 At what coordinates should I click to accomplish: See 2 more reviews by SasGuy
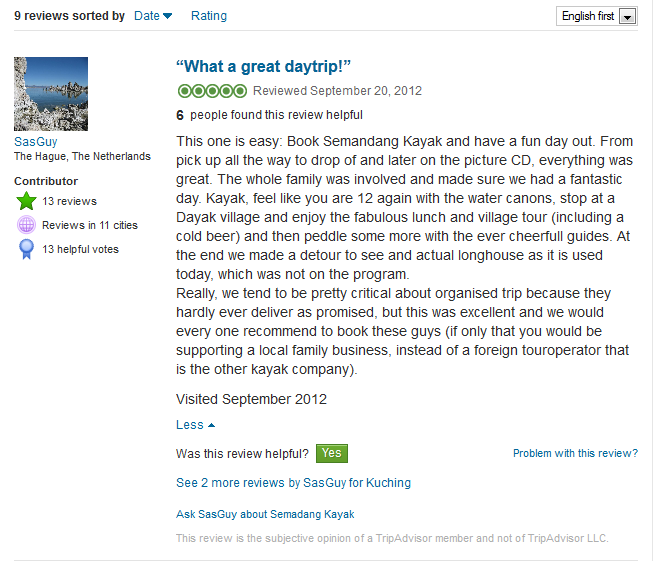tap(293, 483)
